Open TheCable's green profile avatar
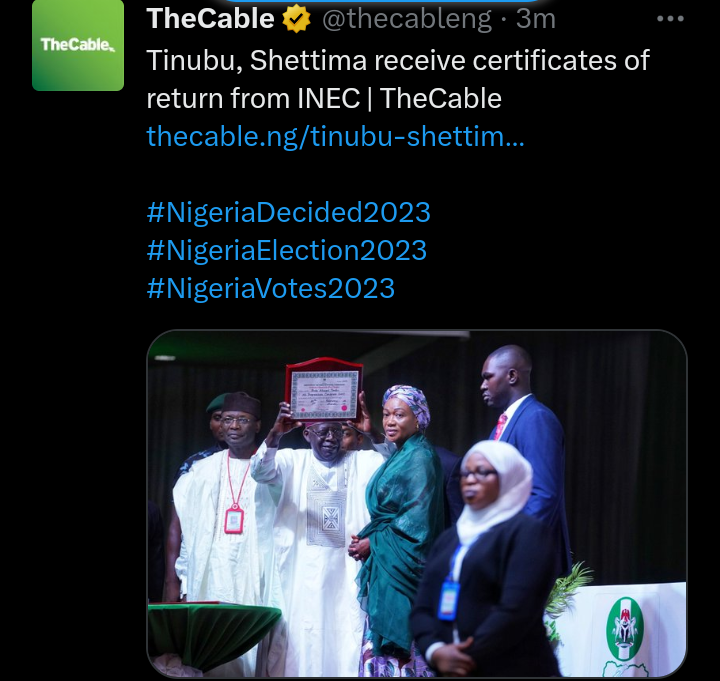This screenshot has width=720, height=681. [x=78, y=45]
